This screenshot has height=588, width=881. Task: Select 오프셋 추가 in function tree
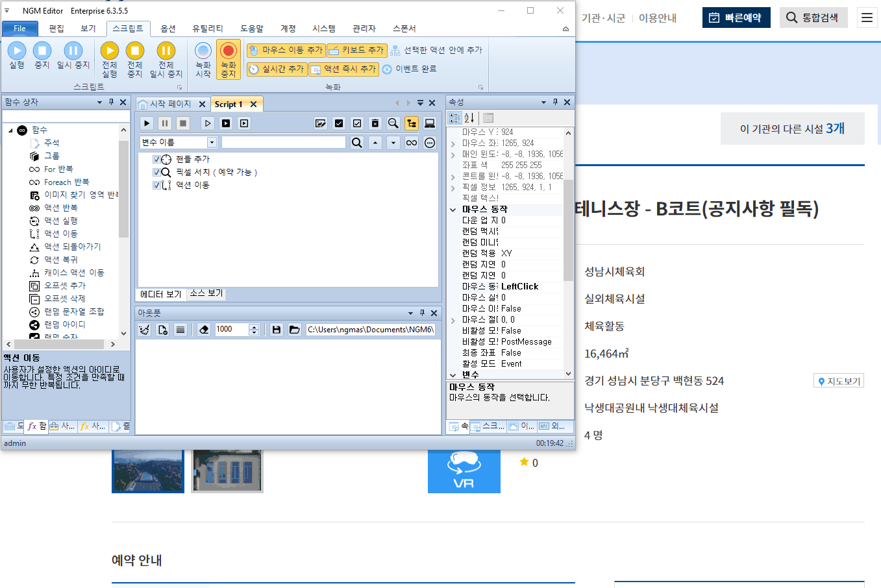click(65, 286)
